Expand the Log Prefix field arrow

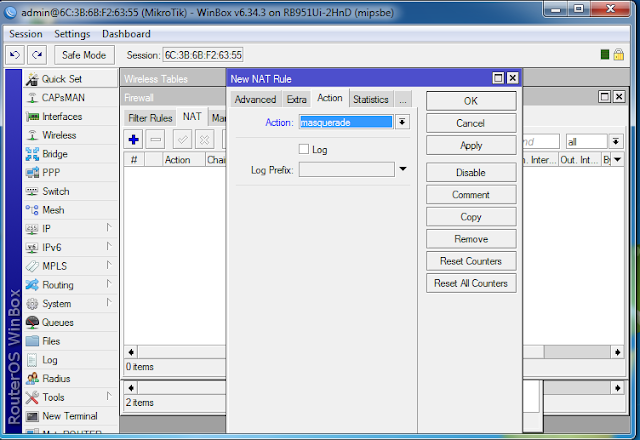[403, 169]
